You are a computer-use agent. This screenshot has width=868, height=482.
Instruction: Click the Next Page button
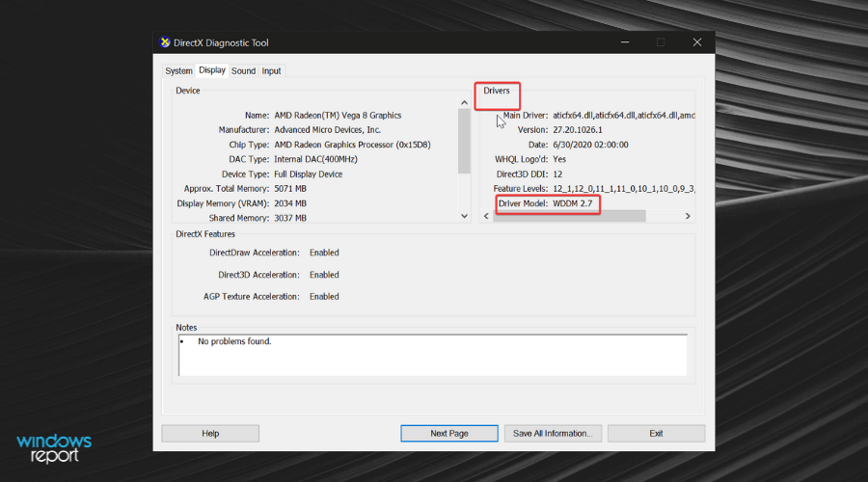coord(448,433)
